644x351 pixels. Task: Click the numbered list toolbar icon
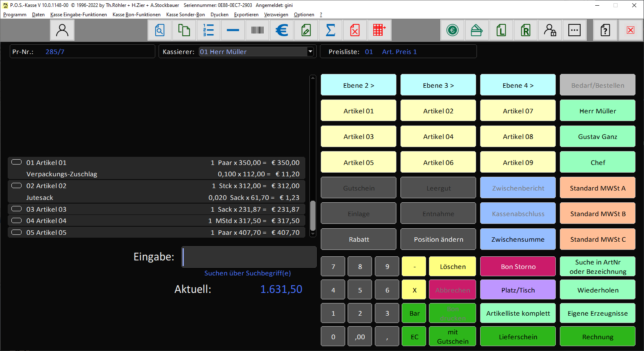click(x=209, y=30)
